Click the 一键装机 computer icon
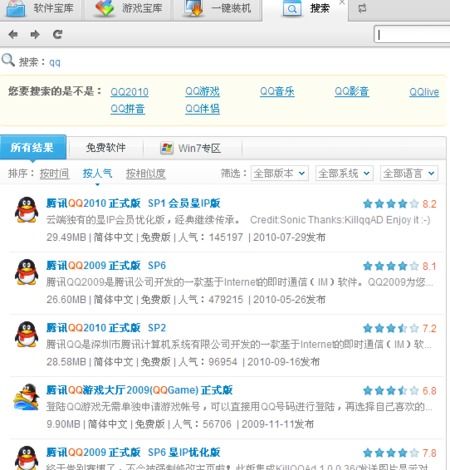 [194, 8]
